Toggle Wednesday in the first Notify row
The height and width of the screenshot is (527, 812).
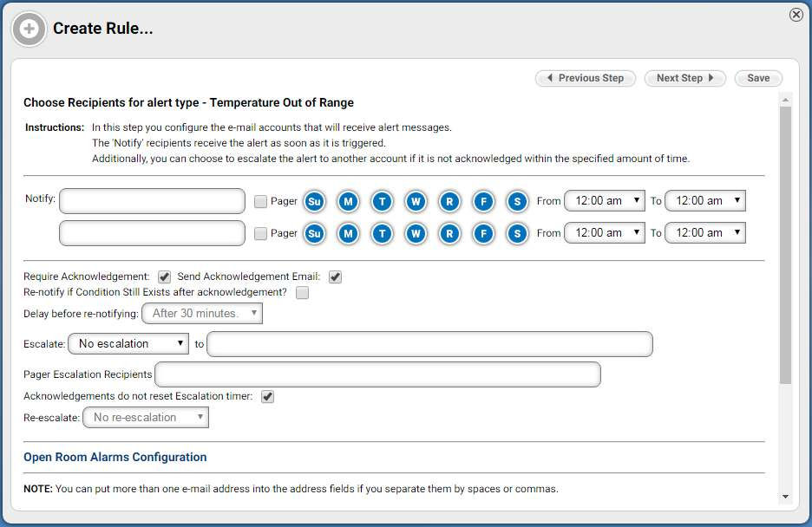[416, 201]
